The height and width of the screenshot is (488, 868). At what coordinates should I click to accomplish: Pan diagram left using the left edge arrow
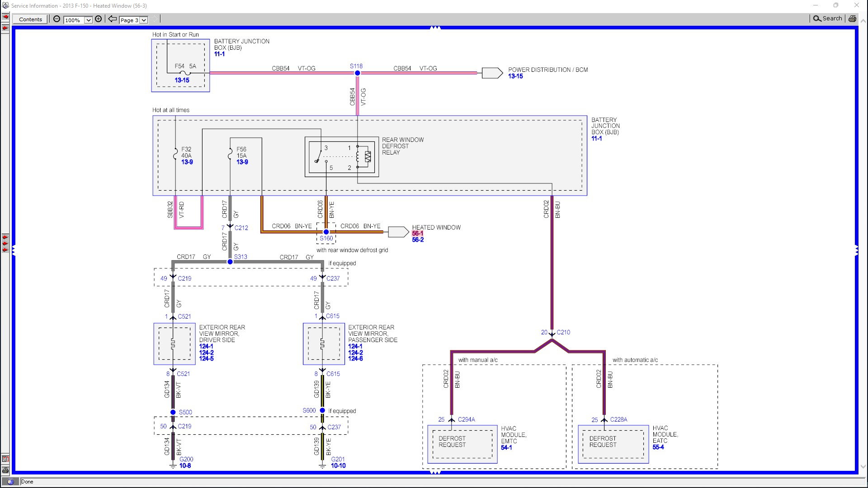(14, 250)
